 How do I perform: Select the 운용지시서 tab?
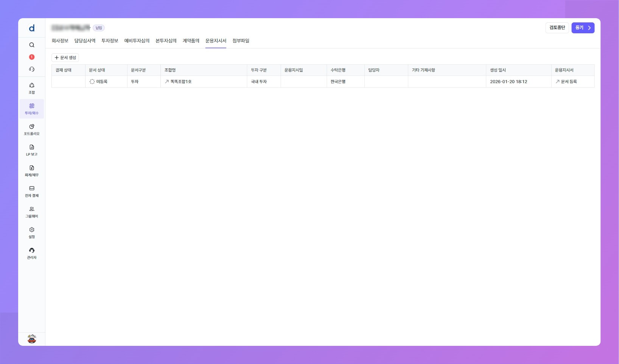[x=216, y=41]
